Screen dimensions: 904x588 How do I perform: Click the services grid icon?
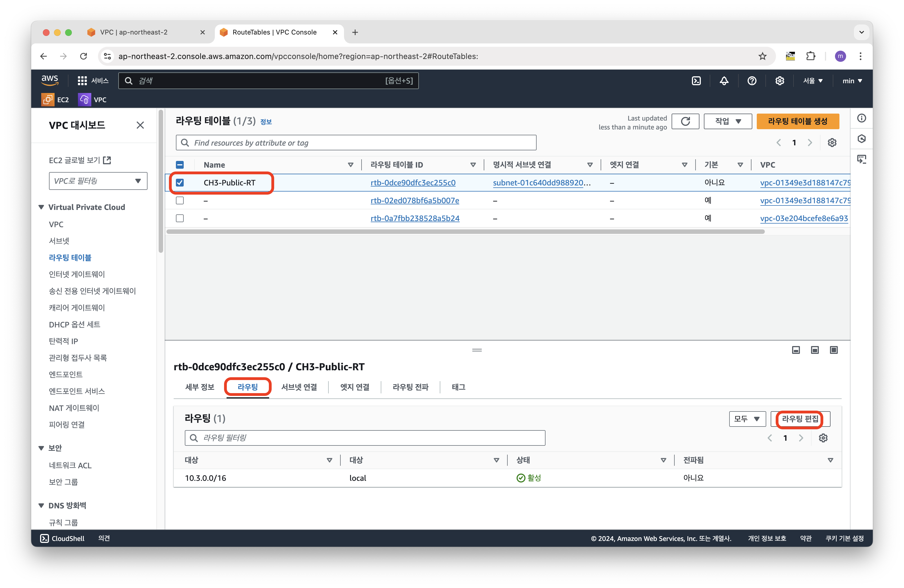82,80
